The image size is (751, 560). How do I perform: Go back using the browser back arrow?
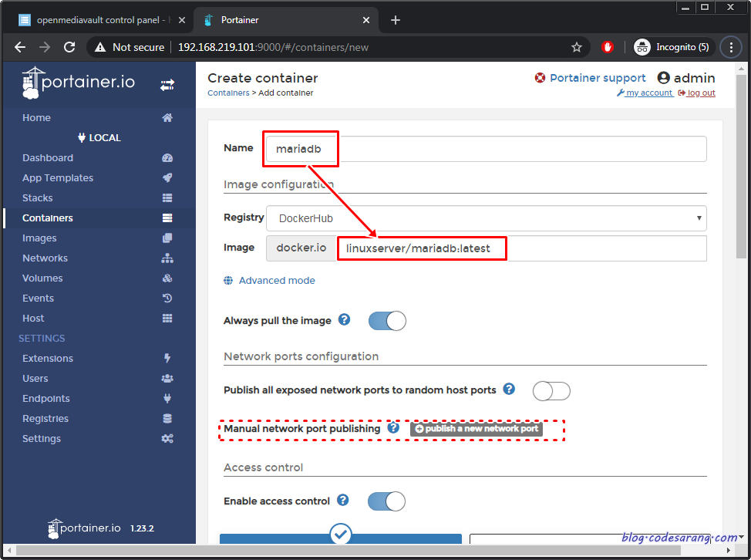[x=20, y=47]
